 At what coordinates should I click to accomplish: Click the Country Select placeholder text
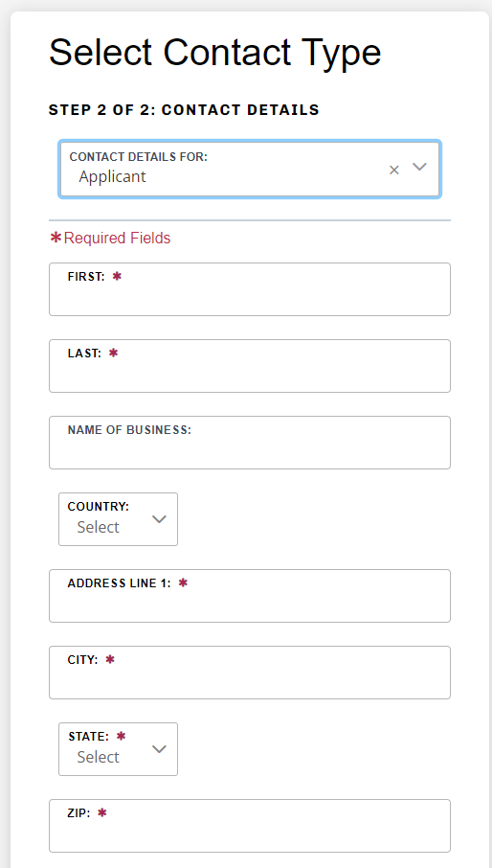(99, 527)
